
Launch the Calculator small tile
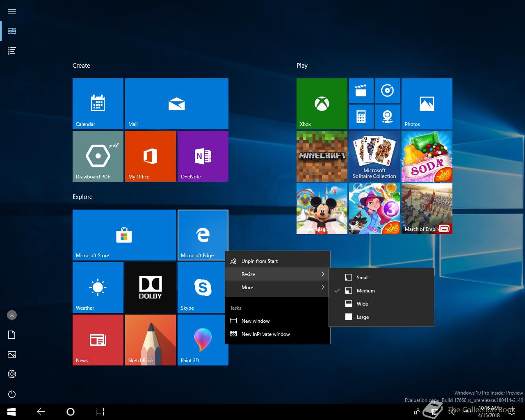point(361,117)
